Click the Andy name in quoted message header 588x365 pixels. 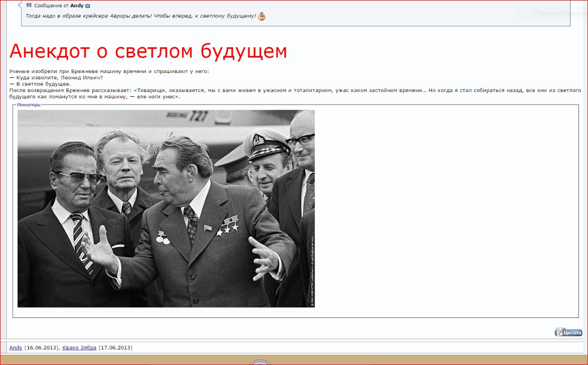click(77, 6)
